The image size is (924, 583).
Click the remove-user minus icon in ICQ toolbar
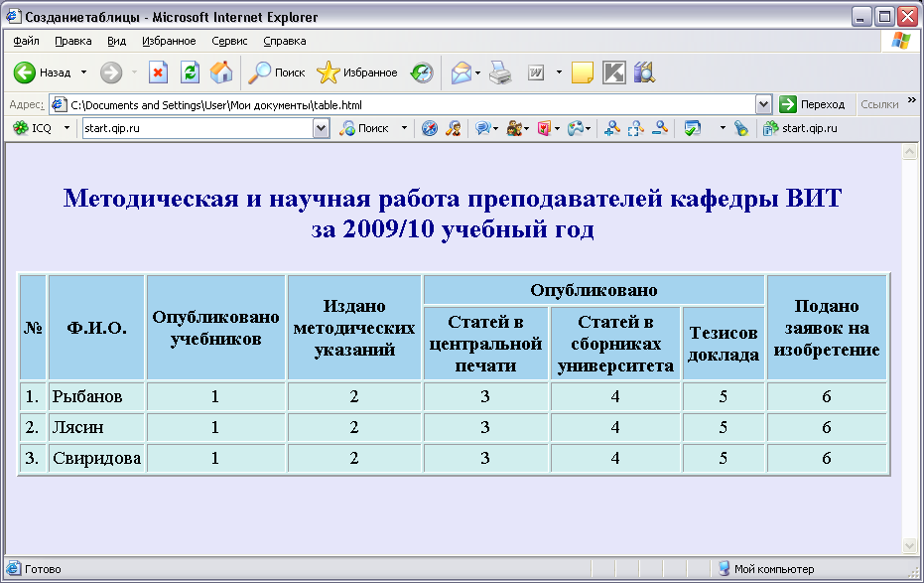coord(659,128)
